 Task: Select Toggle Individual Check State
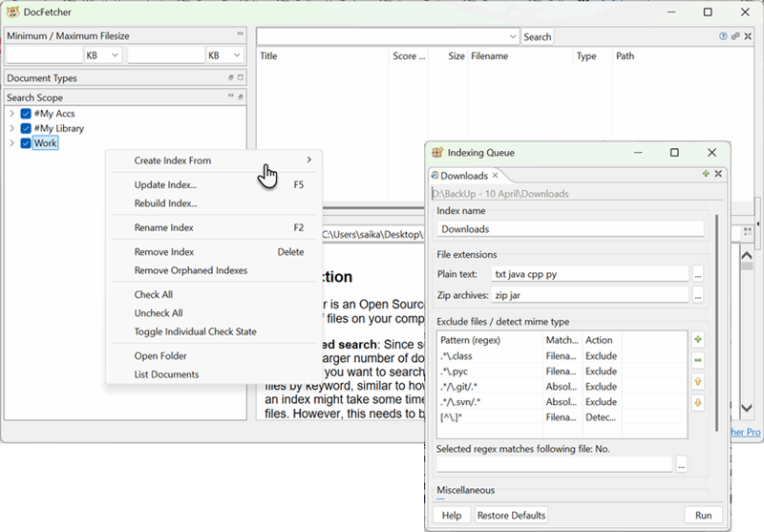(214, 331)
